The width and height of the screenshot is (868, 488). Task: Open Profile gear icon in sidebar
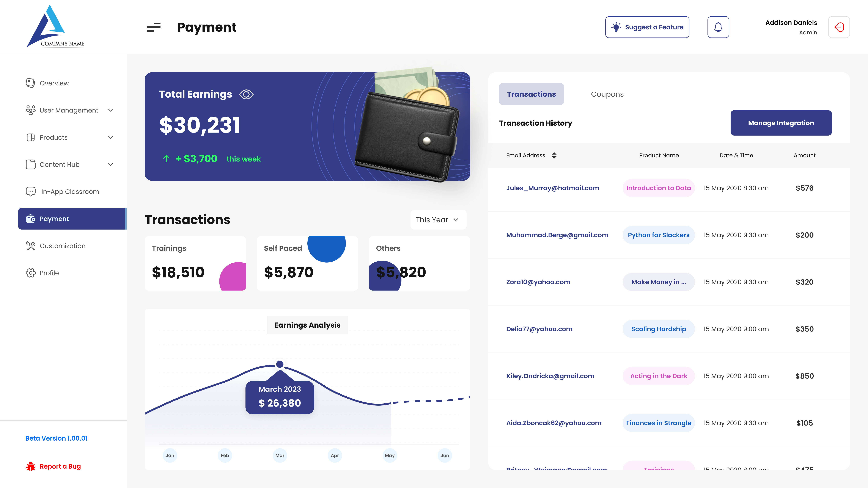click(x=30, y=273)
